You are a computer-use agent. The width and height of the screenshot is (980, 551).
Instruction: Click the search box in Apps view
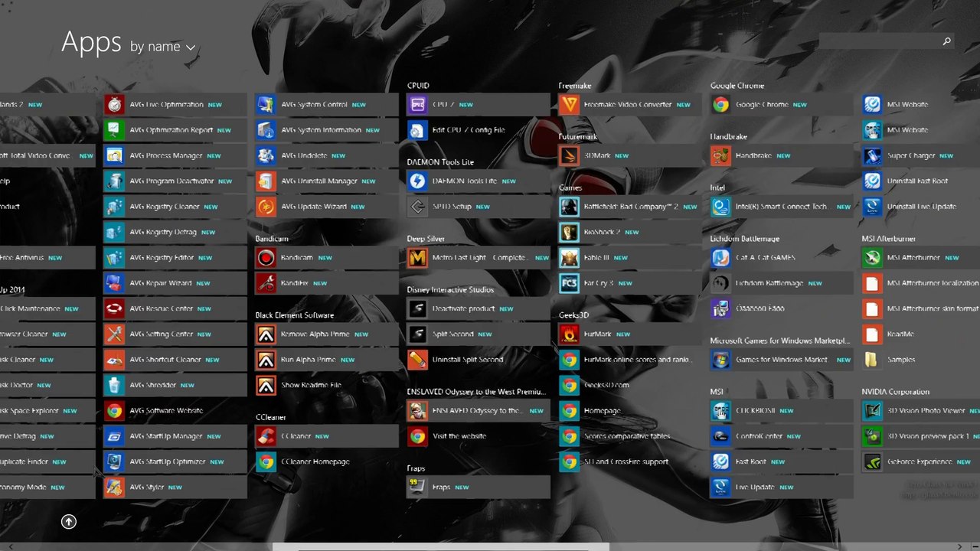886,41
